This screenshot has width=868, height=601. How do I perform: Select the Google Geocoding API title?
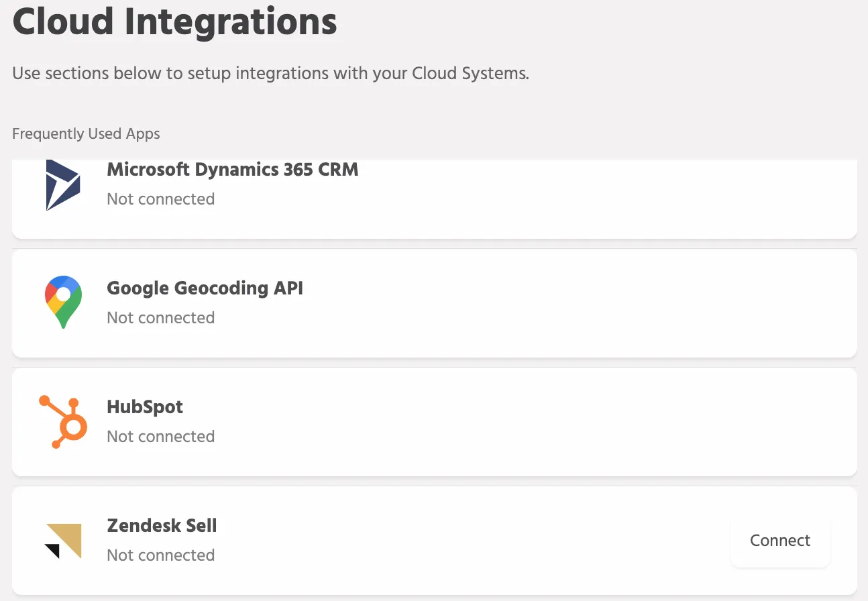tap(205, 288)
